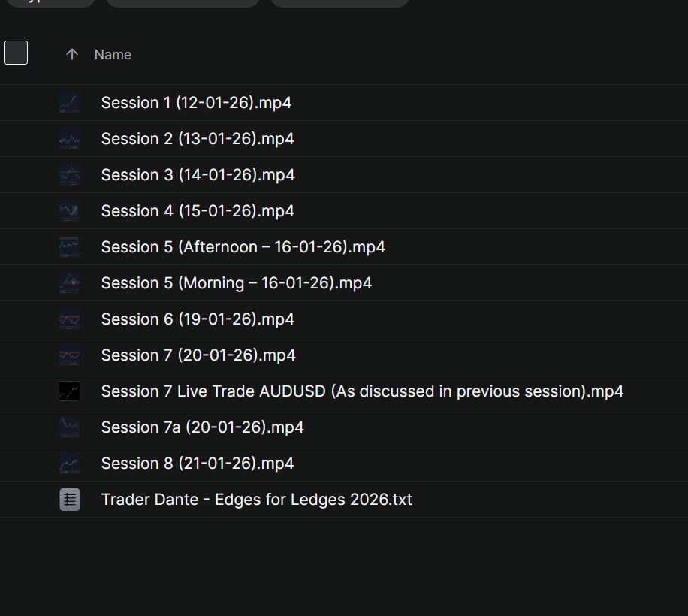The image size is (688, 616).
Task: Open Trader Dante - Edges for Ledges 2026.txt
Action: coord(257,500)
